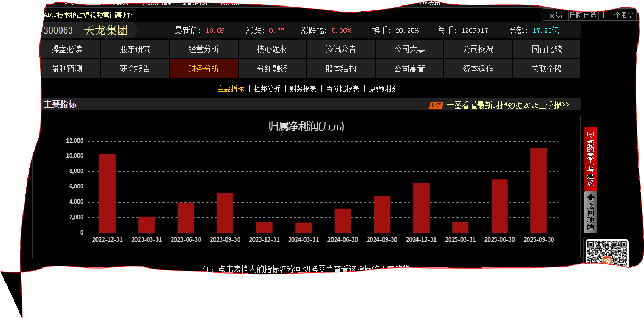Open the 股东研究 tab
Viewport: 644px width, 318px height.
pyautogui.click(x=135, y=49)
